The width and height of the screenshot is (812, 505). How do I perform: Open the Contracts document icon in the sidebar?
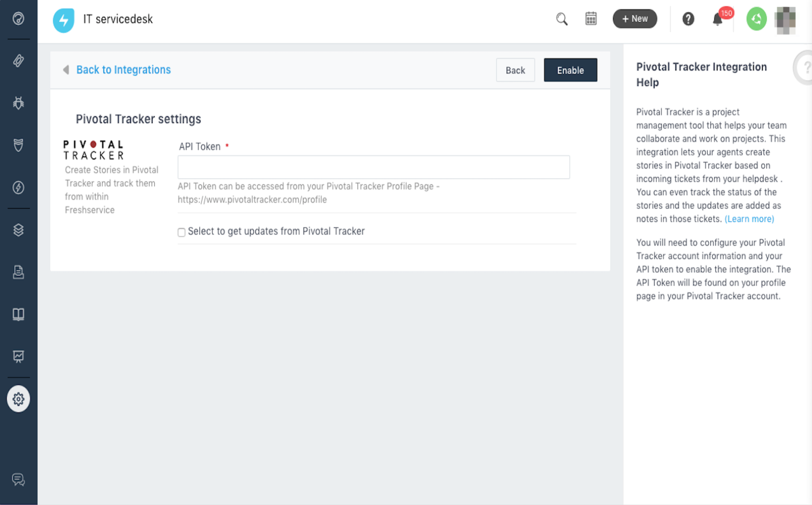(18, 272)
